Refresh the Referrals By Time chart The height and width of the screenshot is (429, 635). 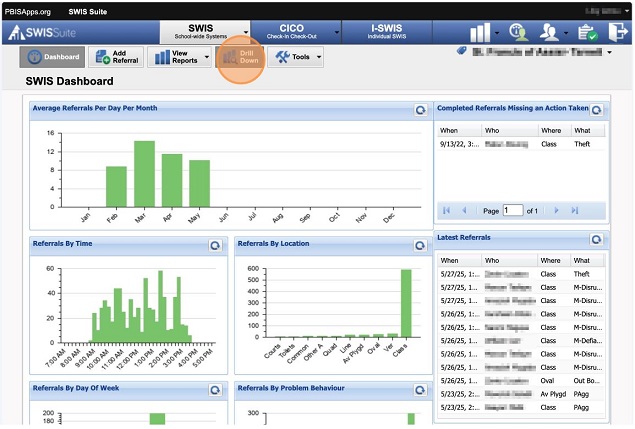(x=215, y=245)
